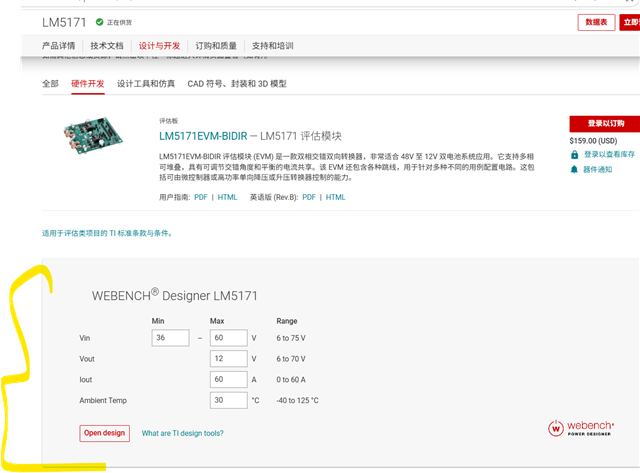Select the 全部 filter tab
Screen dimensions: 640x473
click(51, 84)
